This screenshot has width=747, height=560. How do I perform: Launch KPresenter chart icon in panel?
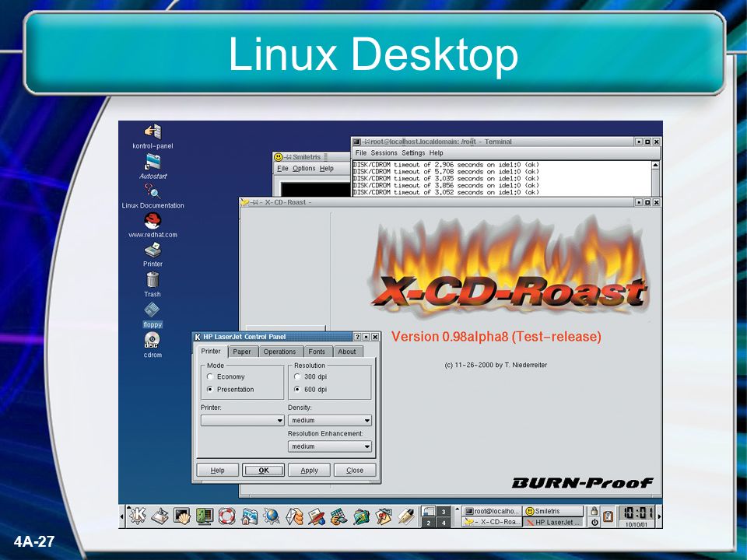point(361,516)
